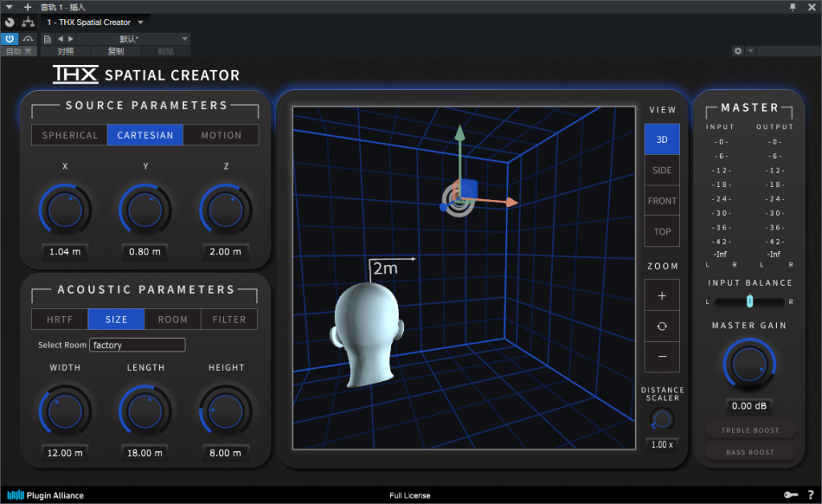Open the SIZE acoustic tab
The height and width of the screenshot is (504, 822).
click(116, 319)
